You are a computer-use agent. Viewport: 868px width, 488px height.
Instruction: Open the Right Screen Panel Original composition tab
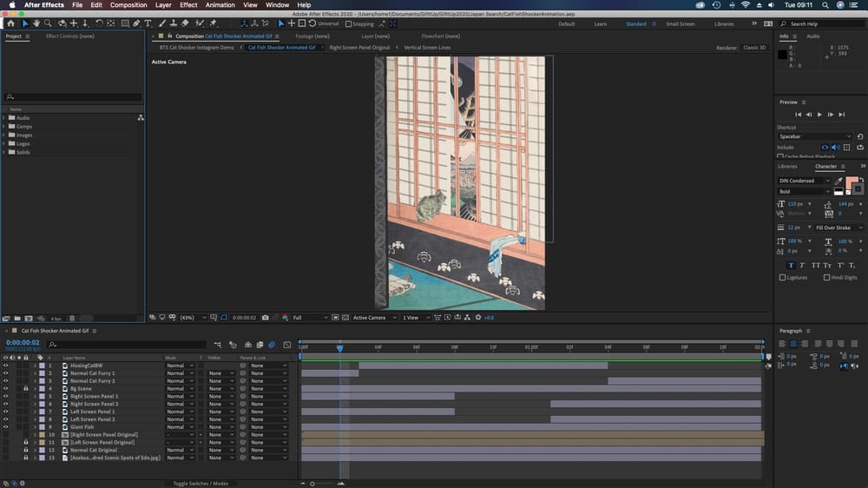(360, 48)
